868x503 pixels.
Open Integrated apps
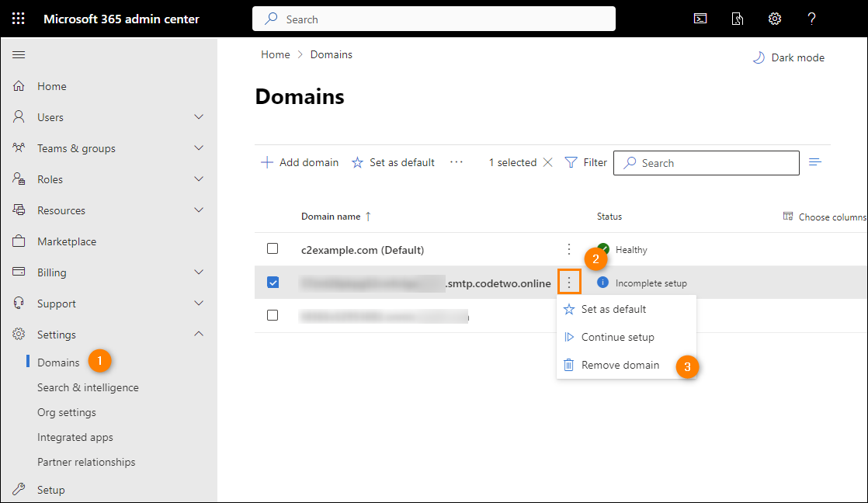tap(75, 437)
